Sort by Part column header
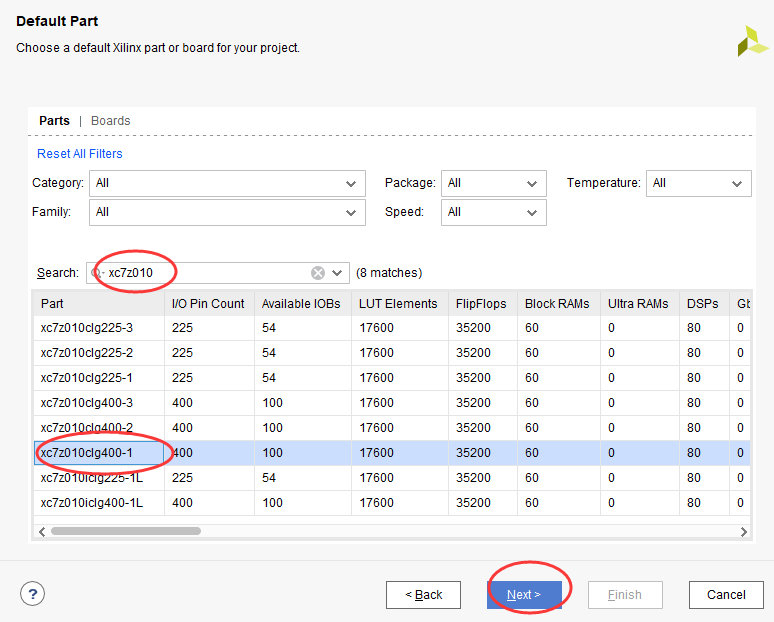Screen dimensions: 774x622 [x=99, y=304]
